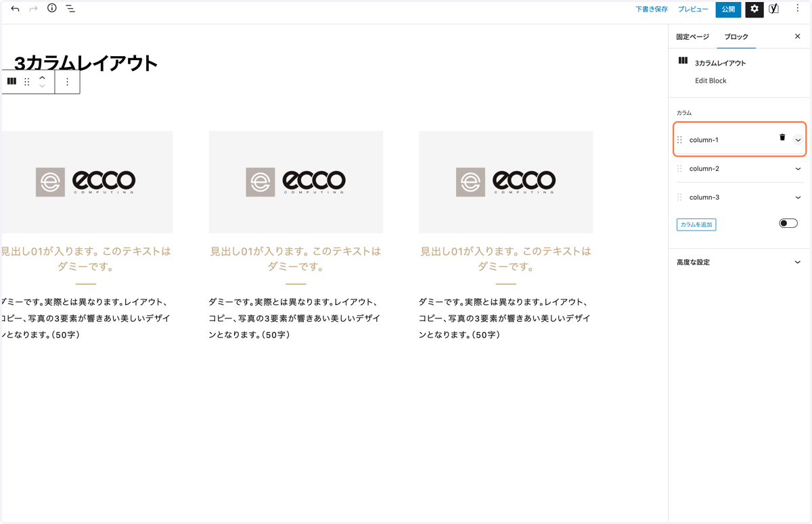Click the block toolbar drag handle
Viewport: 812px width, 524px height.
27,82
